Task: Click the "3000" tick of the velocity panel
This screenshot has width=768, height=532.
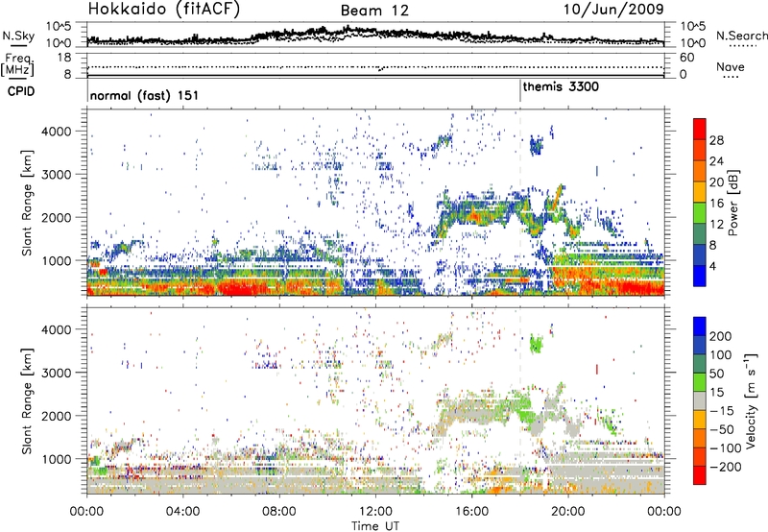Action: click(x=56, y=373)
